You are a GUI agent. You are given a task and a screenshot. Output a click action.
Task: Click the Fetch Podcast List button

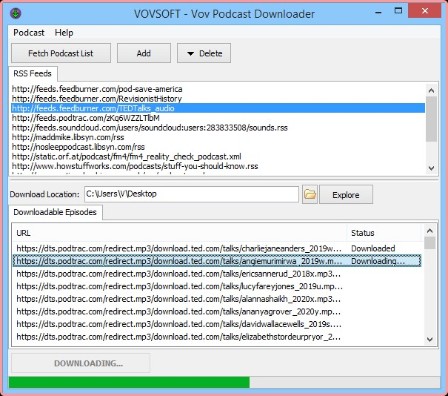61,53
